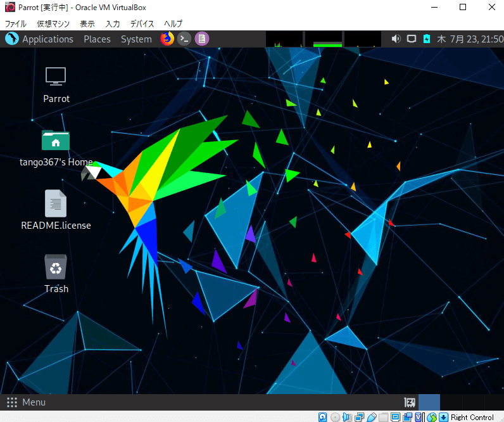Screen dimensions: 504x422
Task: Click the show desktop icon in bottom panel
Action: [410, 402]
